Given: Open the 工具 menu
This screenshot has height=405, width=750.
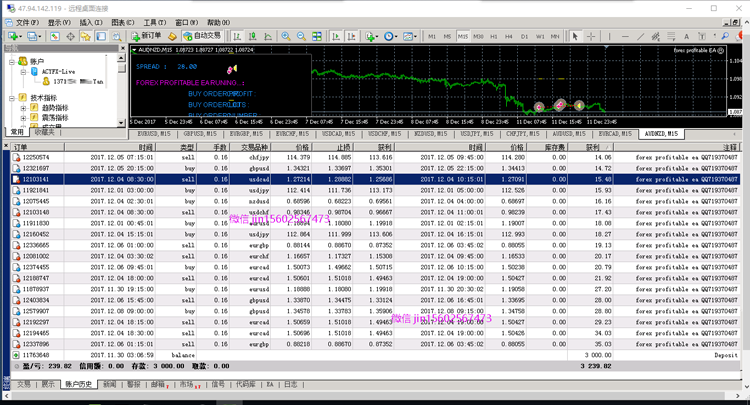Looking at the screenshot, I should coord(154,22).
